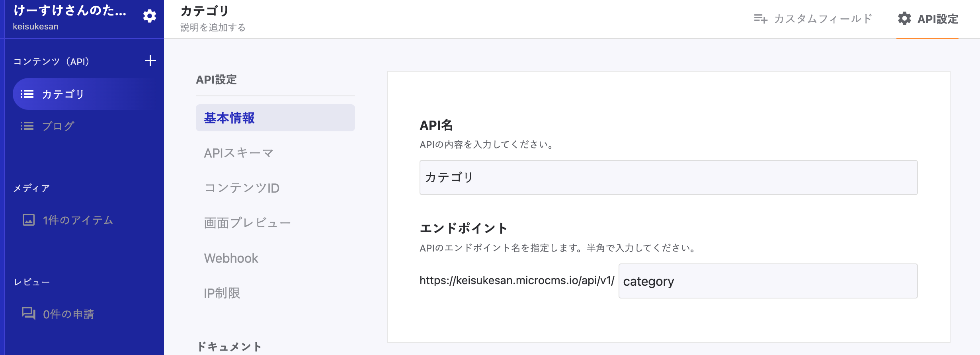
Task: Click the plus icon to add content API
Action: point(150,61)
